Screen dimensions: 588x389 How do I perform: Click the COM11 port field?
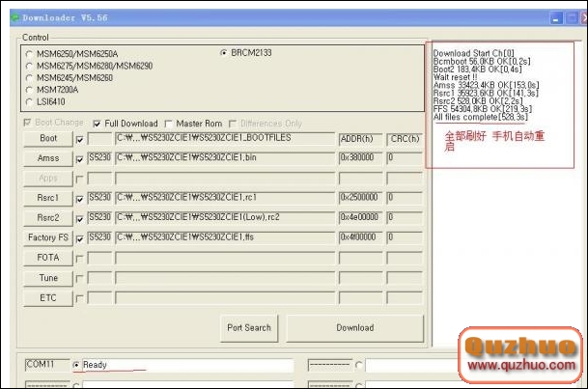point(47,365)
